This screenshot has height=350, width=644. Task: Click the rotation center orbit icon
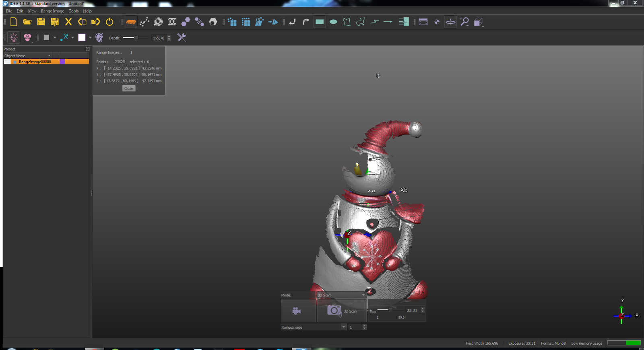coord(450,22)
